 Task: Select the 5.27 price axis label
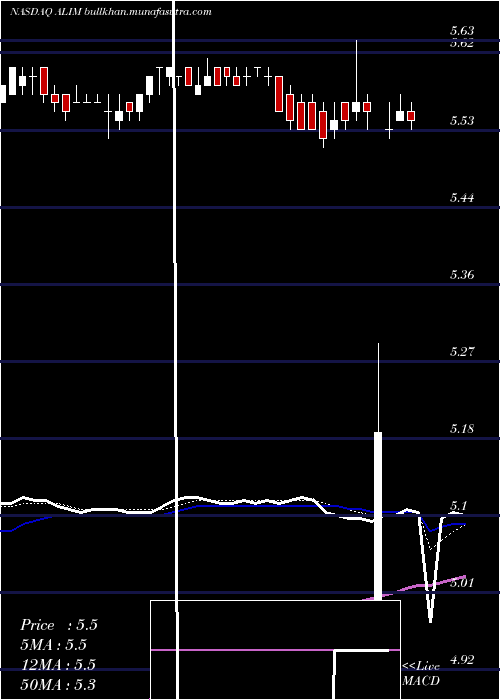tap(462, 351)
